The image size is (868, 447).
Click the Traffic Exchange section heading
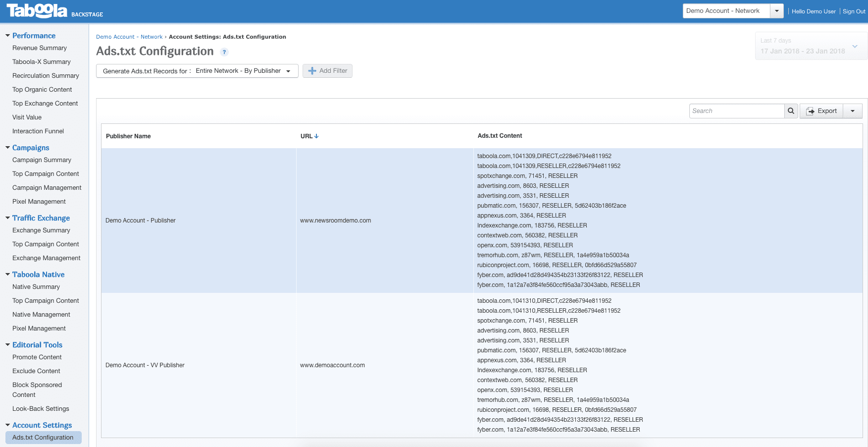[41, 218]
